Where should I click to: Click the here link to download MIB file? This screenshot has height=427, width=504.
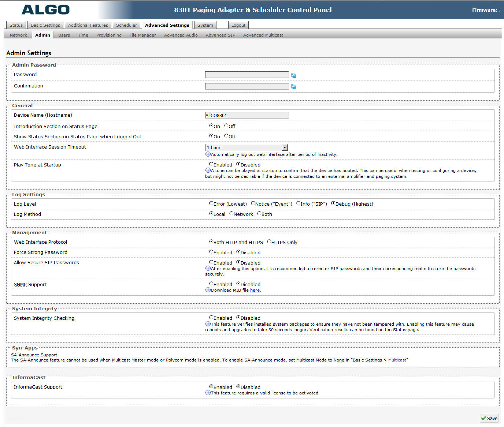click(x=255, y=290)
